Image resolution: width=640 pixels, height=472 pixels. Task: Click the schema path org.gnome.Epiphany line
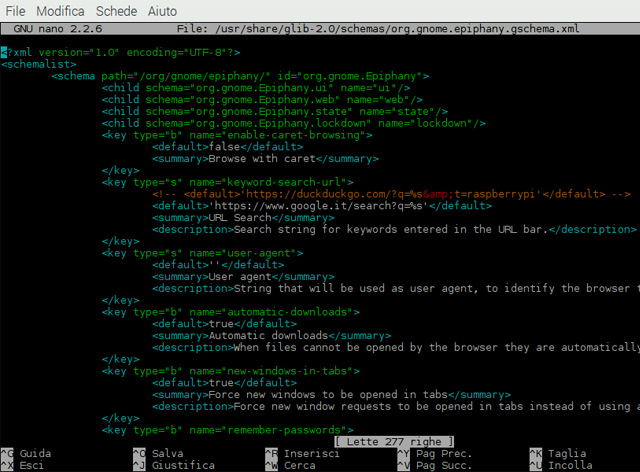(240, 76)
